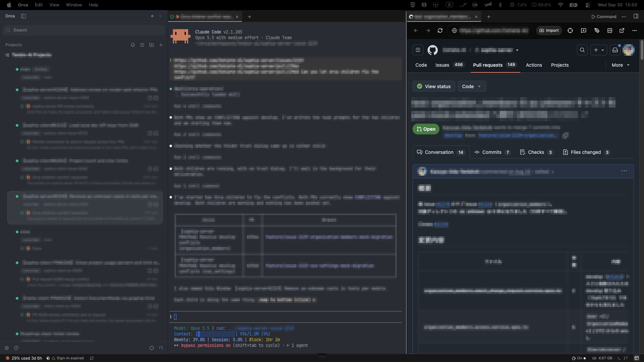This screenshot has width=644, height=362.
Task: Open a new browser tab with plus
Action: (x=489, y=17)
